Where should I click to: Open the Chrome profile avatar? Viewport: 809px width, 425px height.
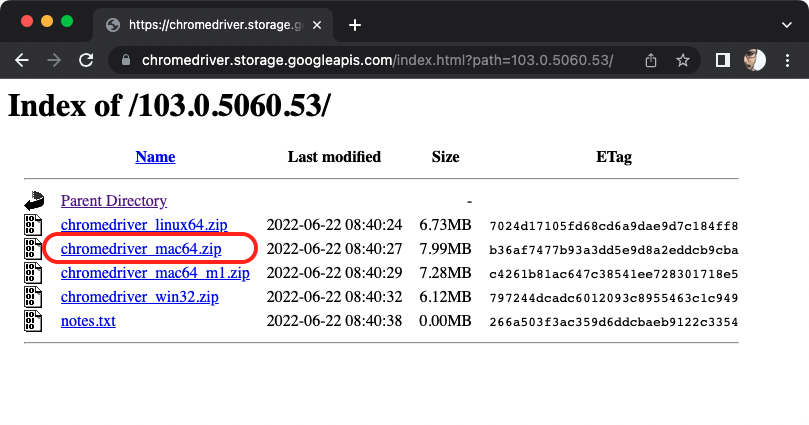click(x=755, y=60)
